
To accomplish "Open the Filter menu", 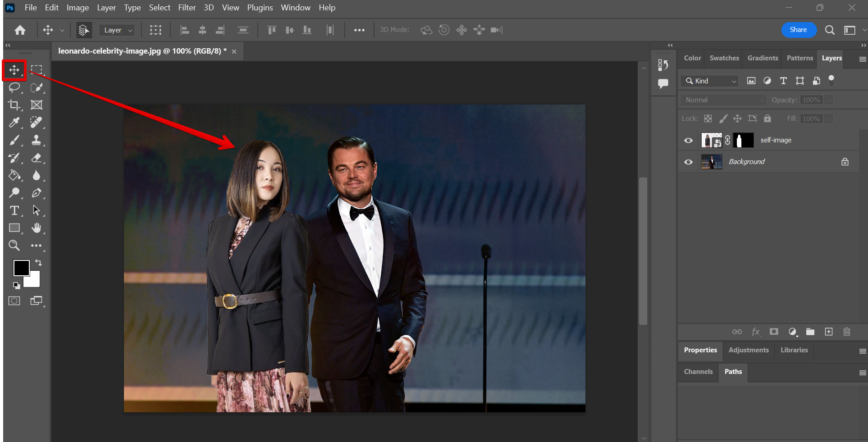I will 187,8.
